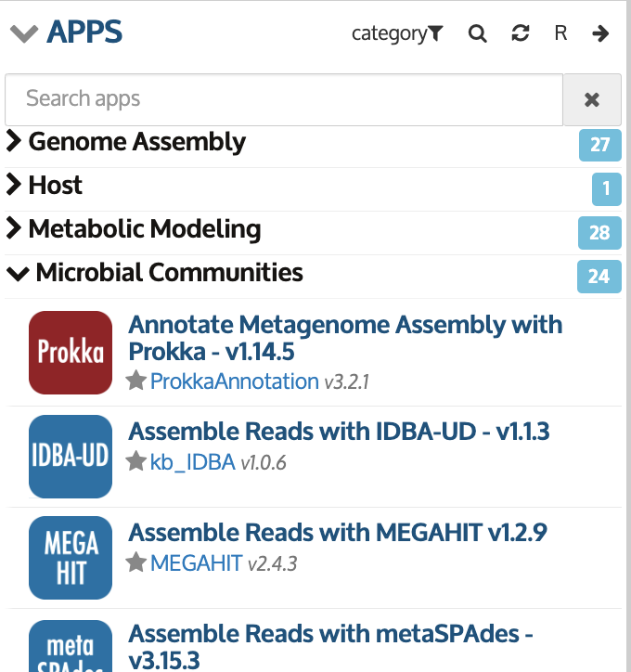The width and height of the screenshot is (631, 672).
Task: Open the category filter dropdown
Action: [397, 33]
